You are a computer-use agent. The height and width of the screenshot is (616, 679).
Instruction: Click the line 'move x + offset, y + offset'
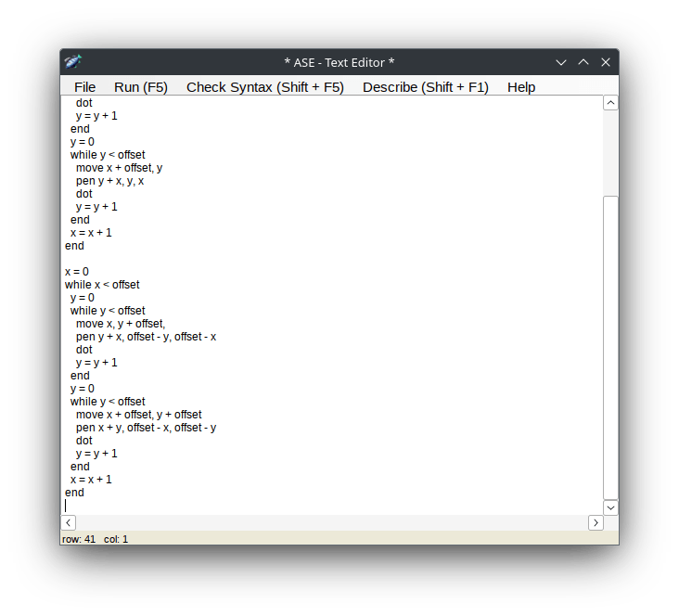pyautogui.click(x=138, y=415)
